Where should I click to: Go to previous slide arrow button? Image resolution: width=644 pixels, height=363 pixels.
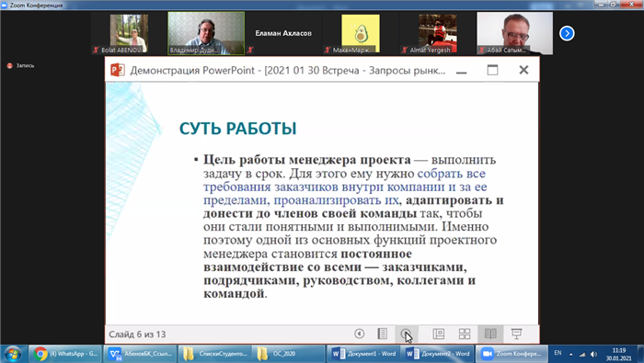point(360,334)
